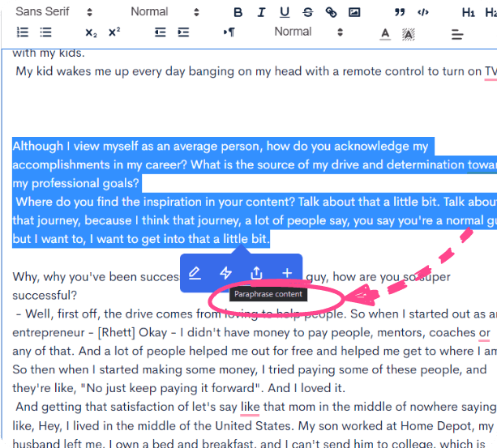
Task: Format the selection as a blockquote
Action: (399, 12)
